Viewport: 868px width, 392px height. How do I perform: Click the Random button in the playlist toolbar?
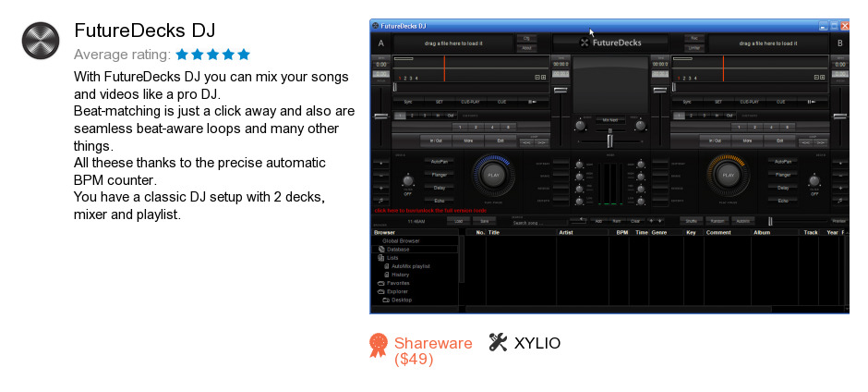click(717, 221)
